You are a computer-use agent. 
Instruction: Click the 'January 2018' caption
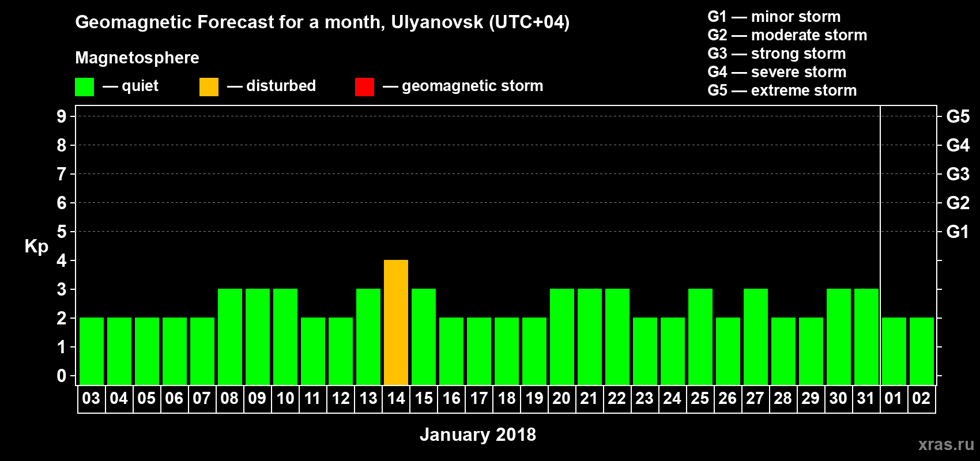(478, 434)
